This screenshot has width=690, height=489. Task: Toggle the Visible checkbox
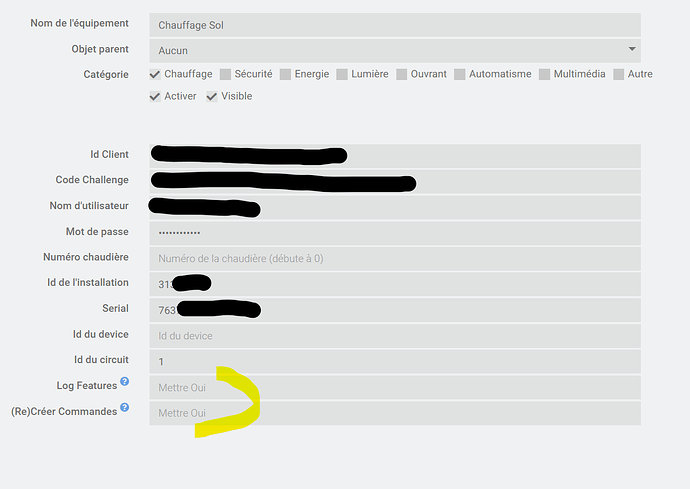(x=212, y=96)
